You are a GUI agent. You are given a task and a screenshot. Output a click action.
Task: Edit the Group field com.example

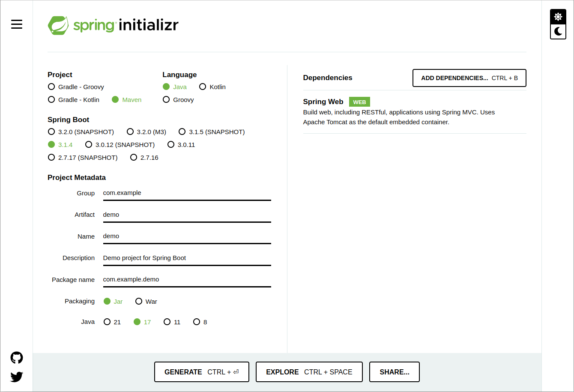click(x=187, y=193)
